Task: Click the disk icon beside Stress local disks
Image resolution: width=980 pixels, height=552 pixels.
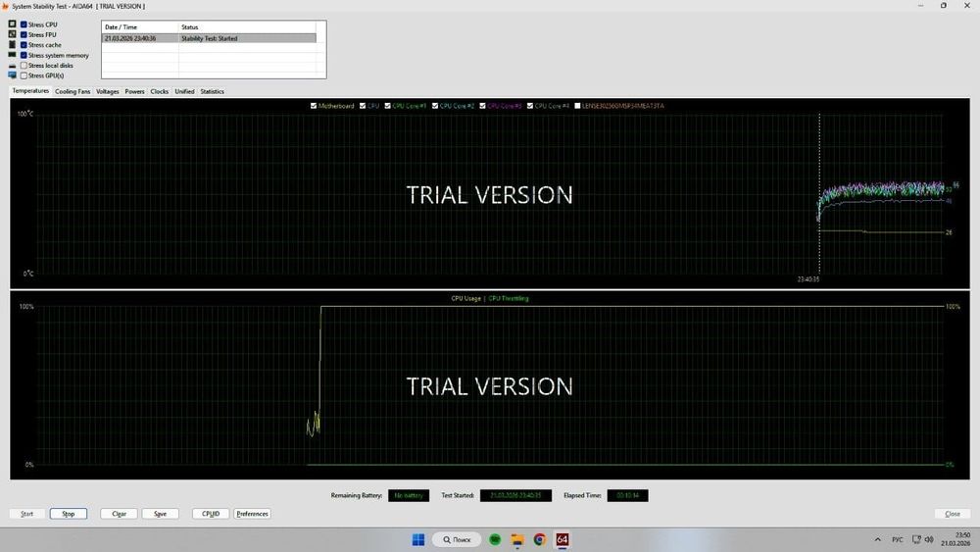Action: click(12, 65)
